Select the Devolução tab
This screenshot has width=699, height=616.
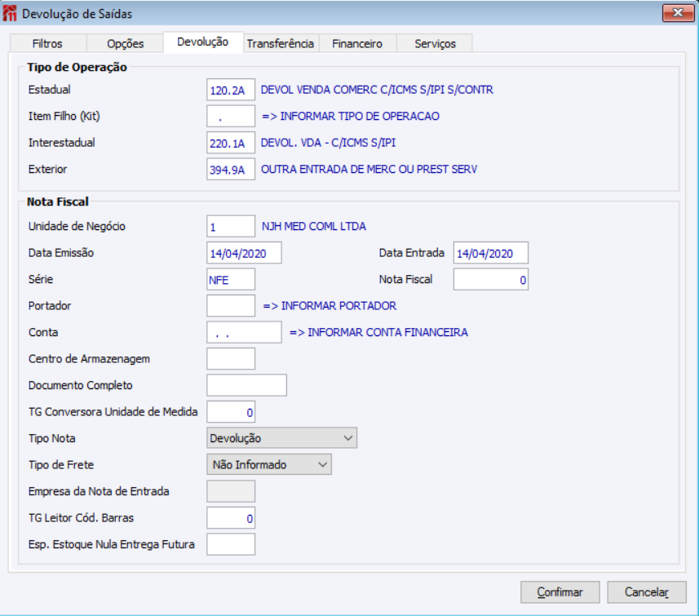pos(203,42)
